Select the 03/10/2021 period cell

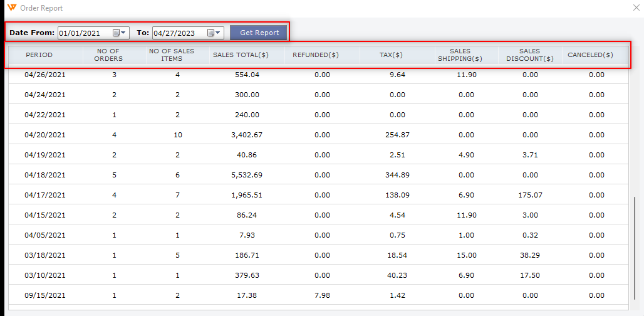(x=44, y=275)
